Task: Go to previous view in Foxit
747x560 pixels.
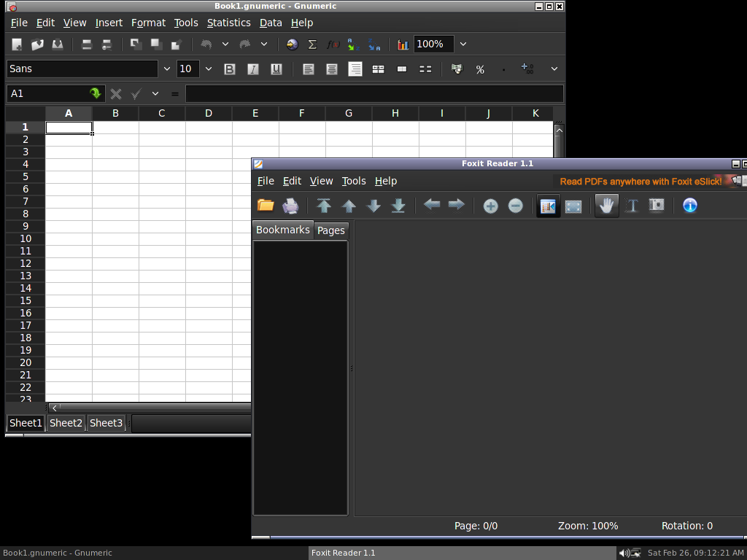Action: pyautogui.click(x=432, y=205)
